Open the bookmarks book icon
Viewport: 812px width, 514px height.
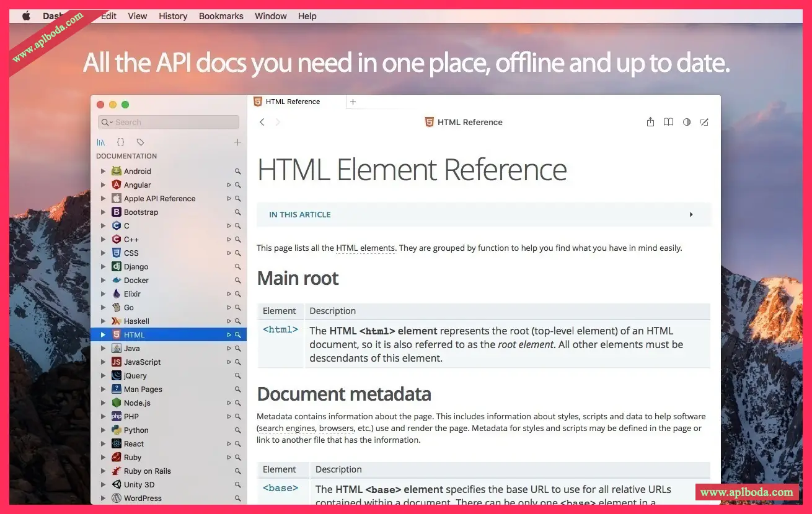668,122
